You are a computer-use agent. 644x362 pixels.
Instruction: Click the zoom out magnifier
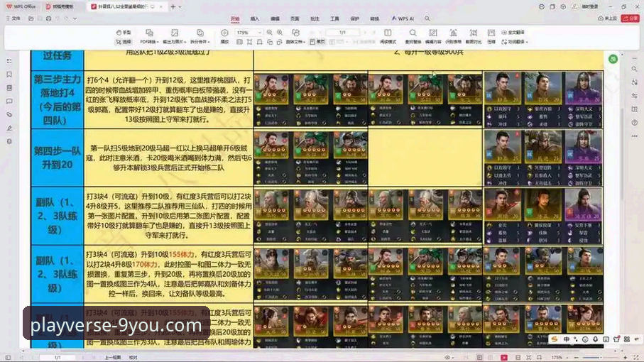(x=269, y=33)
